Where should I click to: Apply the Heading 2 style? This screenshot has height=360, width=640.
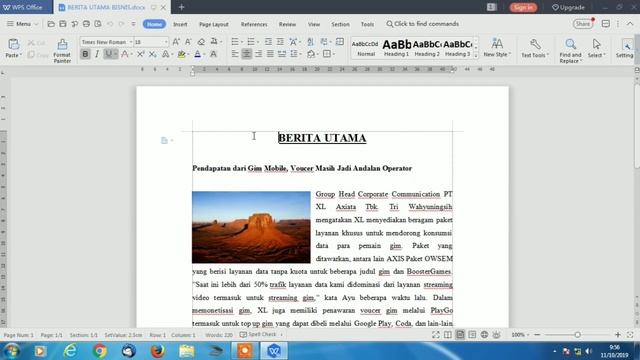pyautogui.click(x=427, y=48)
